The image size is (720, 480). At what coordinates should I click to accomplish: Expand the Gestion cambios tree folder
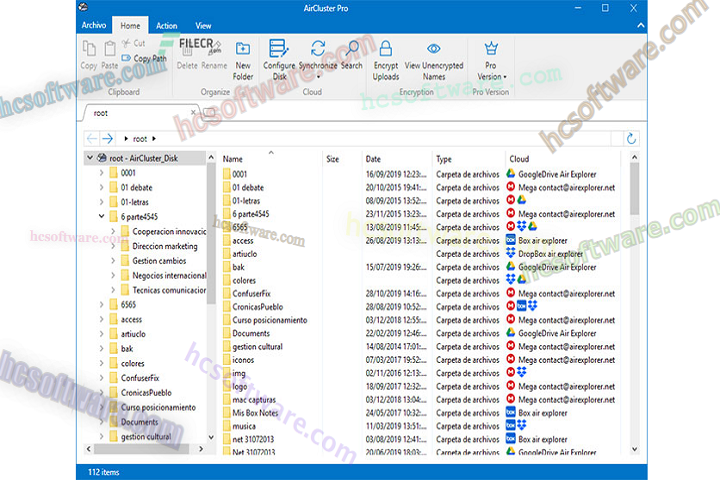coord(113,260)
